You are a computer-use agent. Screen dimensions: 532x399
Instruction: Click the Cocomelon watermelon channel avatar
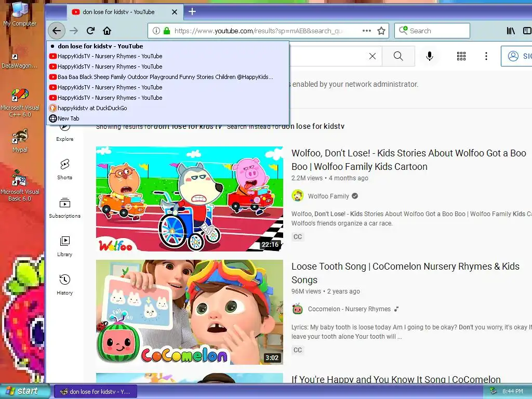[298, 309]
